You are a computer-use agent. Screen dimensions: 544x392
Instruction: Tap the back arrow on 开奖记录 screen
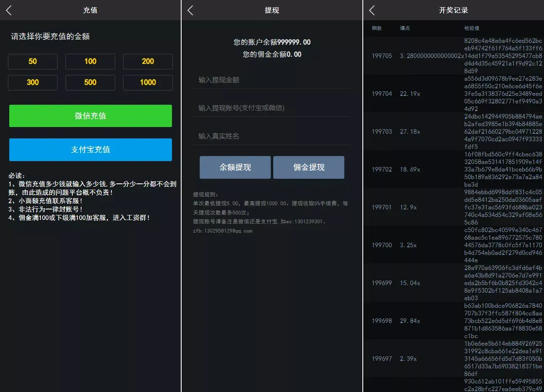click(x=372, y=10)
